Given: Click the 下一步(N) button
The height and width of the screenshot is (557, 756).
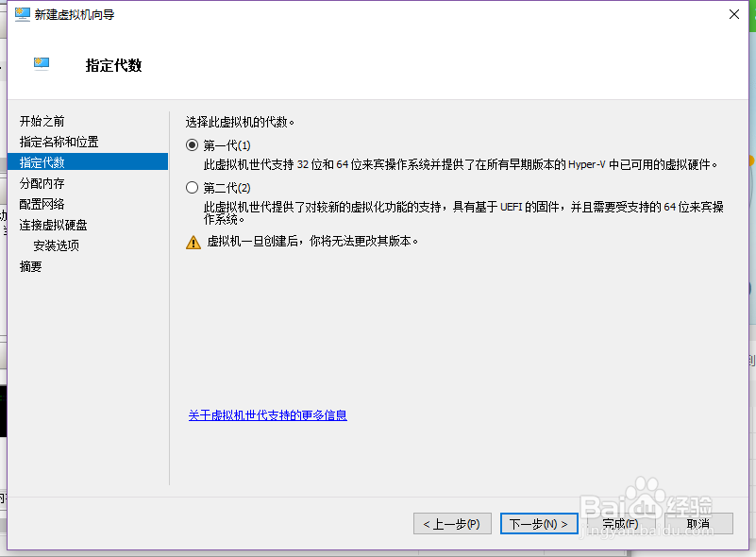Looking at the screenshot, I should coord(538,523).
